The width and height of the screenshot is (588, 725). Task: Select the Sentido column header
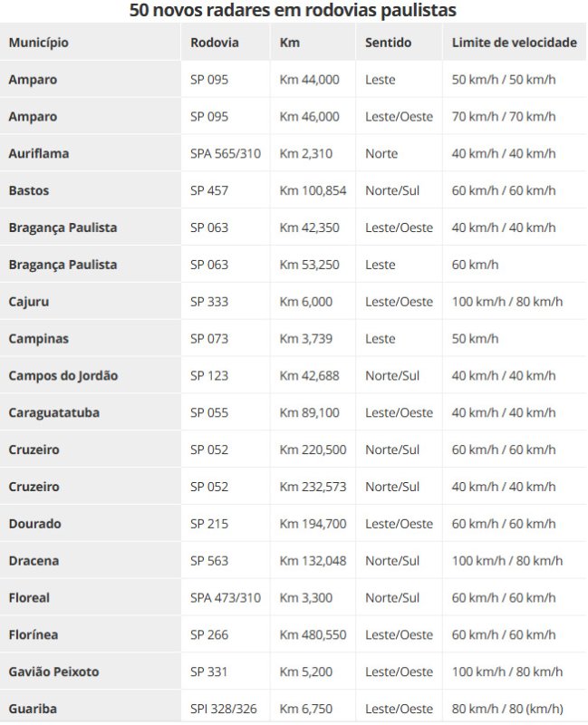pyautogui.click(x=388, y=43)
